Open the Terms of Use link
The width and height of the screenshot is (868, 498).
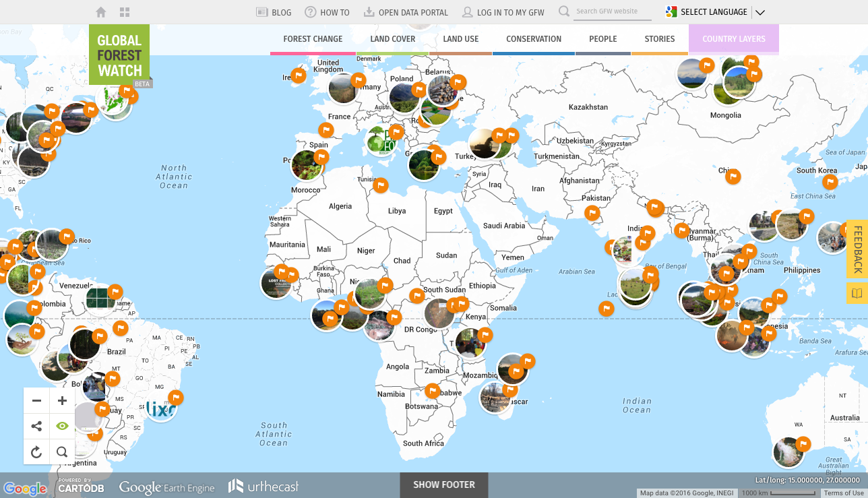click(x=844, y=493)
